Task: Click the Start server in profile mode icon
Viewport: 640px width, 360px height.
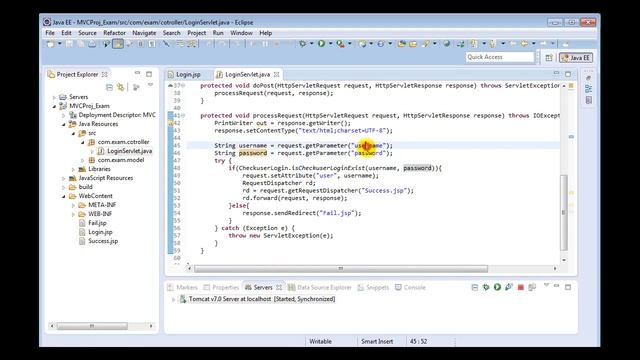Action: click(x=509, y=287)
